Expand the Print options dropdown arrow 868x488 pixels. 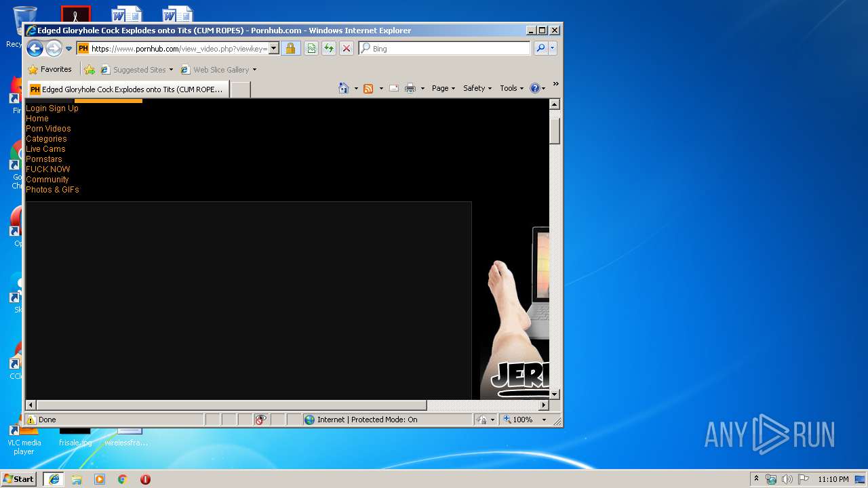pos(422,88)
